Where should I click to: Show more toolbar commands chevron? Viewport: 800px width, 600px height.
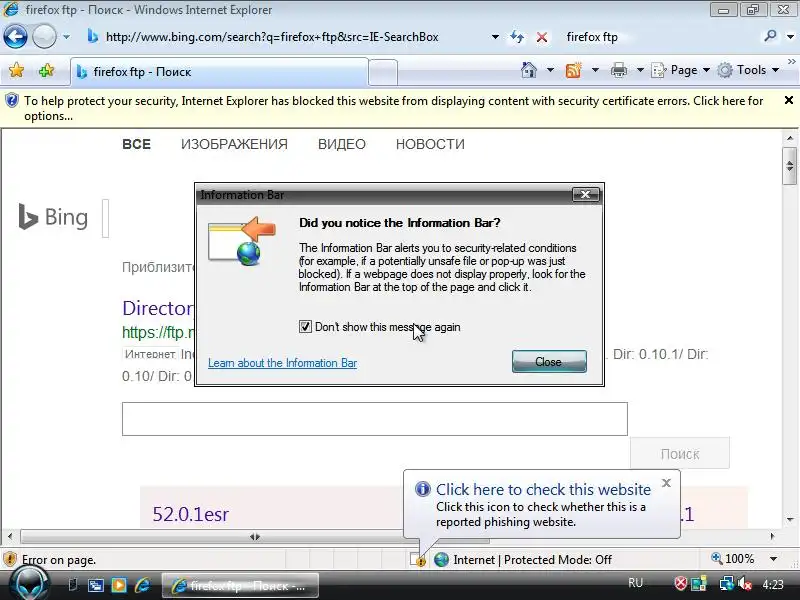[791, 62]
